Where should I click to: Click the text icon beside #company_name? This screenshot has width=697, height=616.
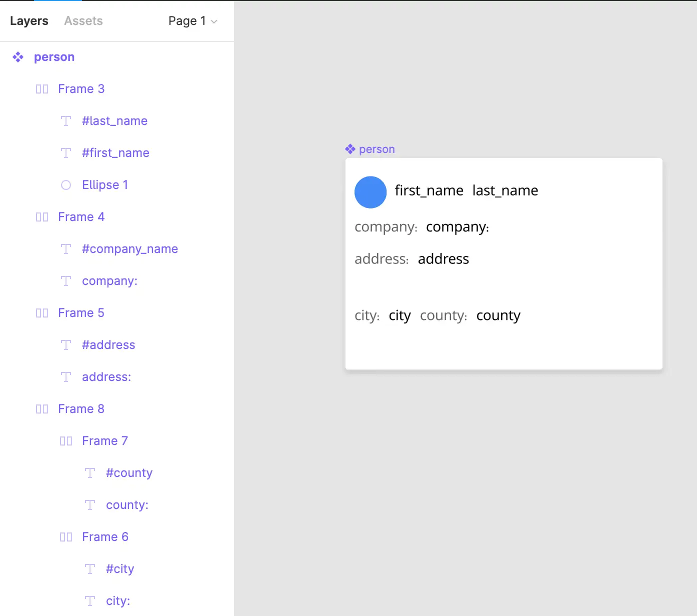66,249
